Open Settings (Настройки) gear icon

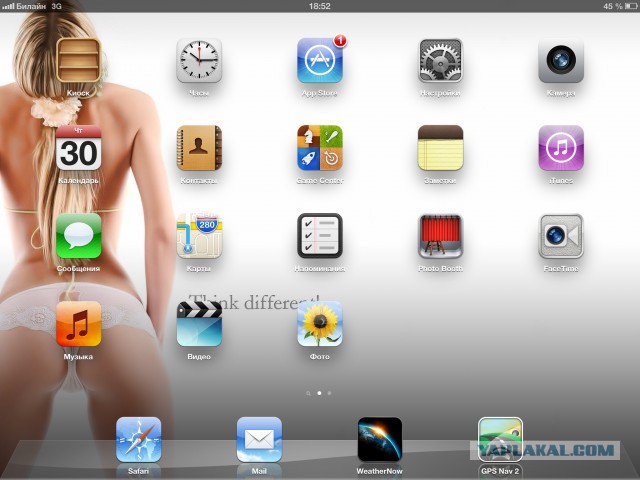pyautogui.click(x=440, y=60)
